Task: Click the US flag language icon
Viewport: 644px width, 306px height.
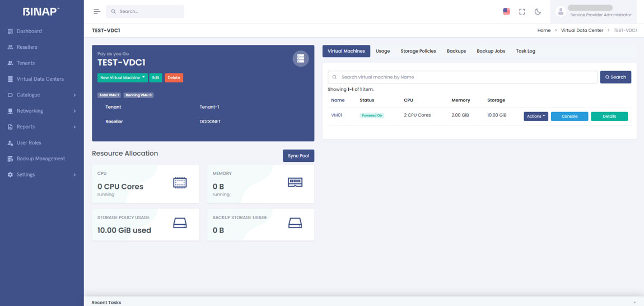Action: tap(506, 11)
